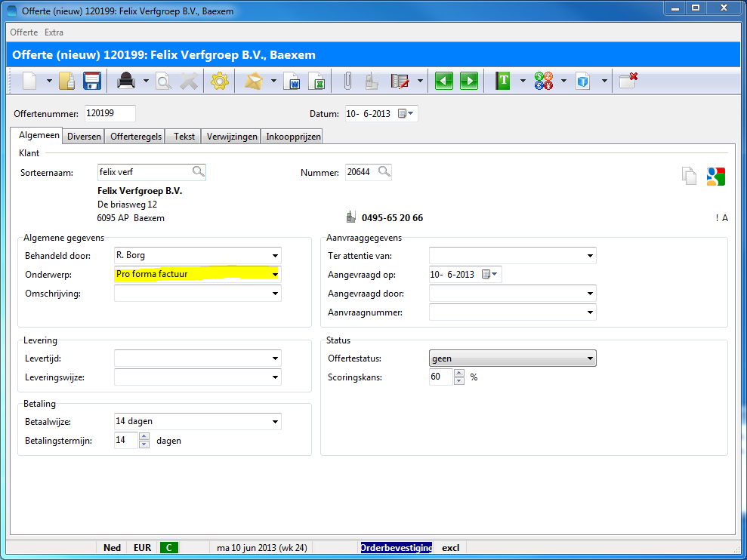747x560 pixels.
Task: Expand the Onderwerp dropdown
Action: (275, 275)
